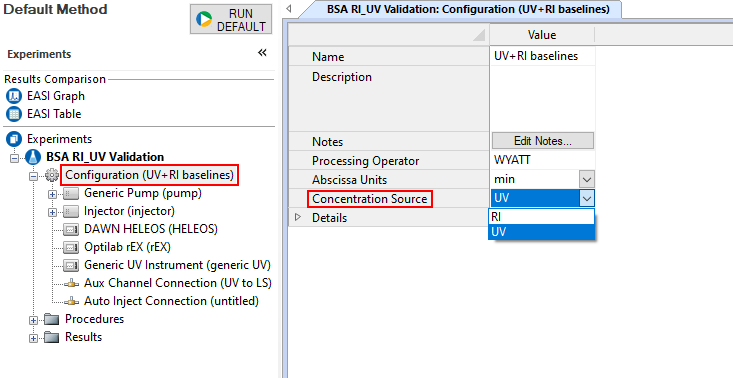Open the EASI Graph icon
This screenshot has width=733, height=378.
pos(14,96)
